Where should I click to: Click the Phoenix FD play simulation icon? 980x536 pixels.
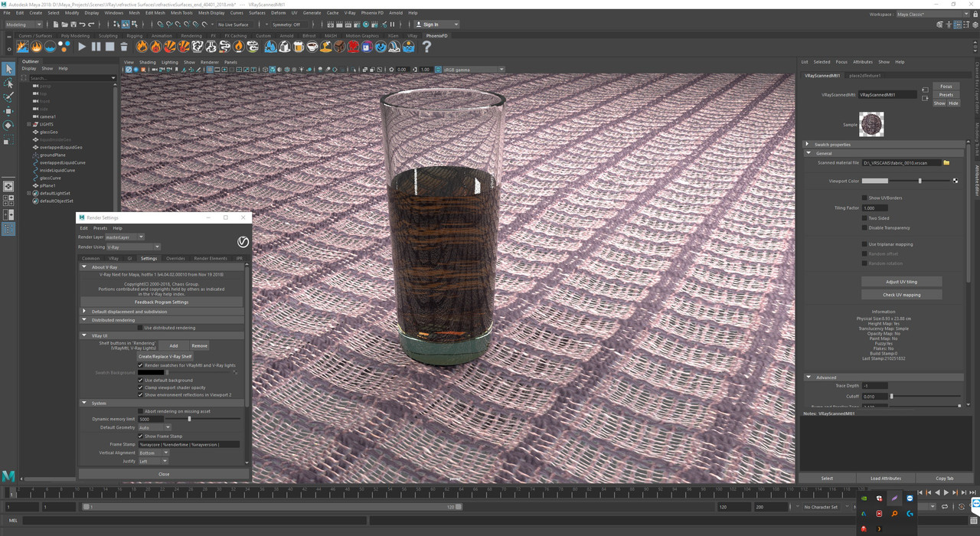82,47
